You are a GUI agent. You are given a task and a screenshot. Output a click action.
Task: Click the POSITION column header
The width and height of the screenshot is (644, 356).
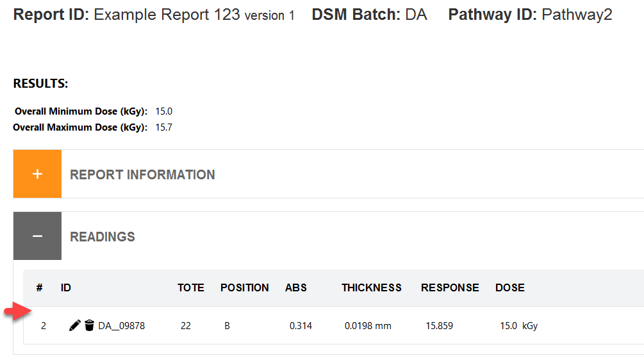245,288
